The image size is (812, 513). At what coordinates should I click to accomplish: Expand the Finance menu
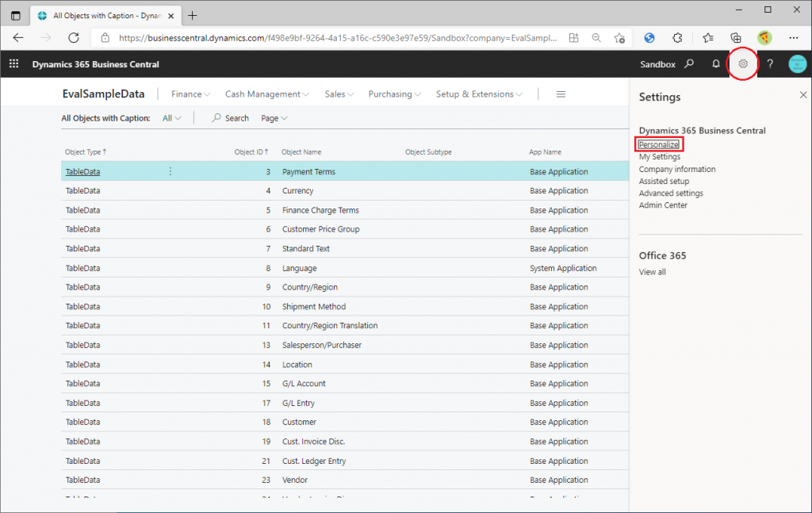coord(190,94)
